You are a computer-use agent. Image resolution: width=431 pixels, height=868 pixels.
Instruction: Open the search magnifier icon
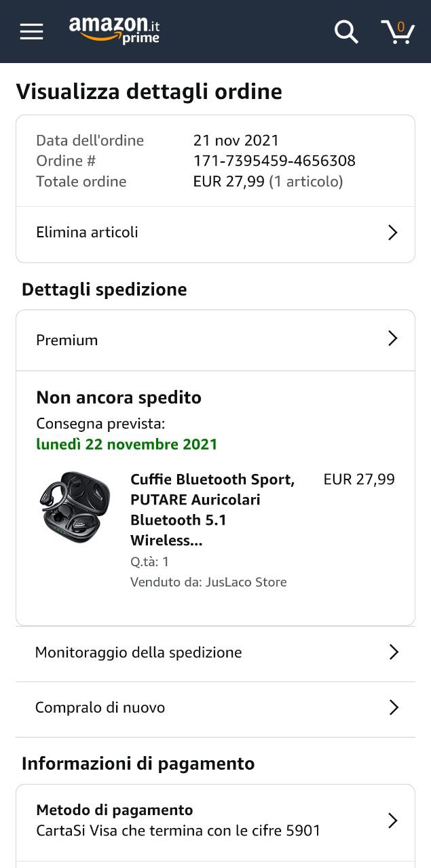point(346,31)
